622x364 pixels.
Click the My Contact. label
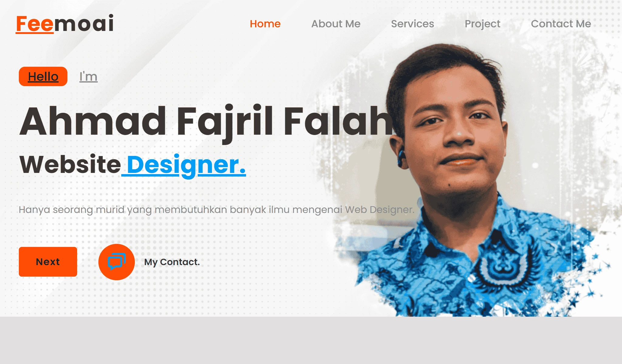tap(172, 262)
